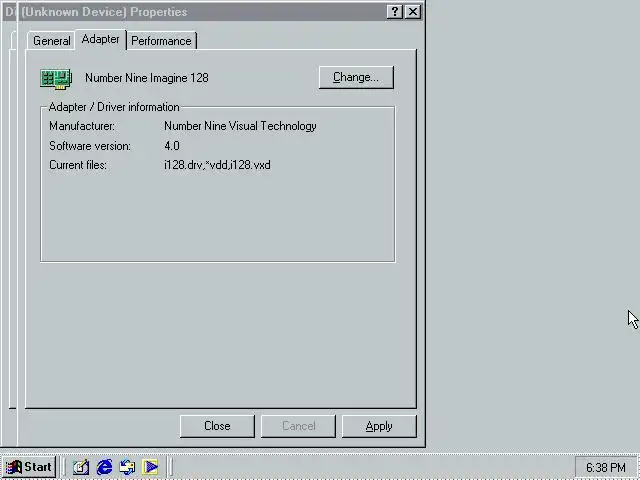Viewport: 640px width, 480px height.
Task: Launch Internet Explorer from quick launch
Action: pyautogui.click(x=104, y=467)
